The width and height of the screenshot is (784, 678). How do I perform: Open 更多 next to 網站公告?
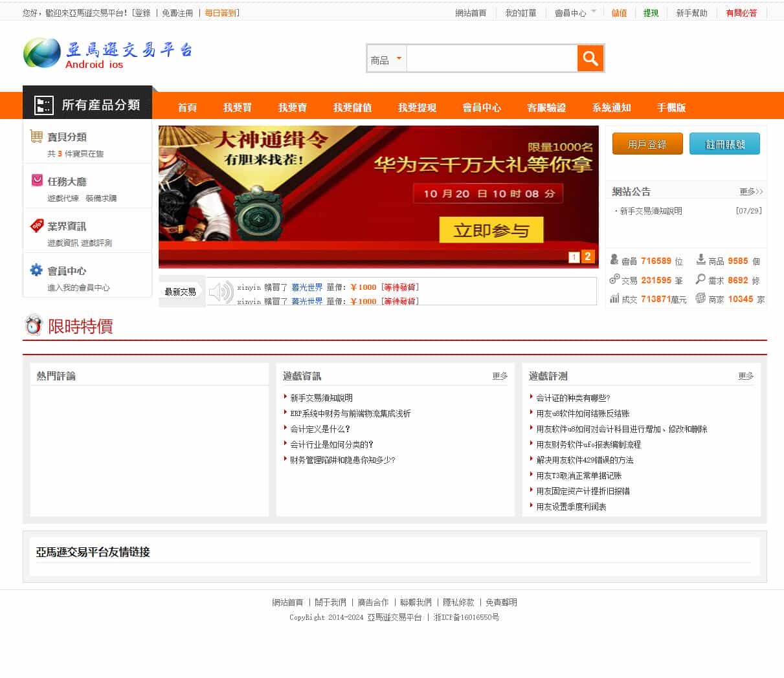click(751, 191)
